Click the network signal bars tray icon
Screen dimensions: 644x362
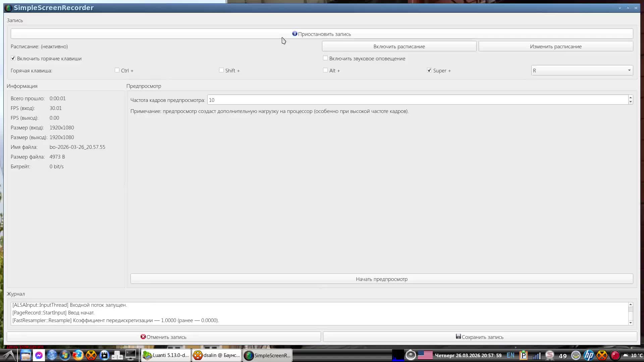[537, 356]
